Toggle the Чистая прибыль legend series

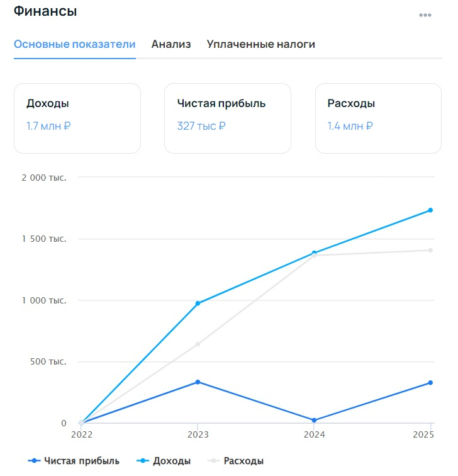pos(74,461)
